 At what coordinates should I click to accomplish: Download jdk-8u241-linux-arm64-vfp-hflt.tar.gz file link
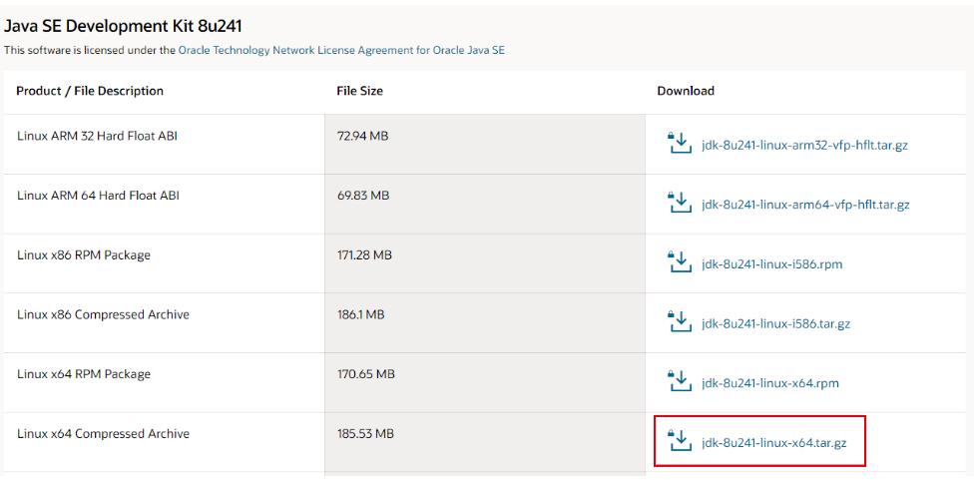805,205
